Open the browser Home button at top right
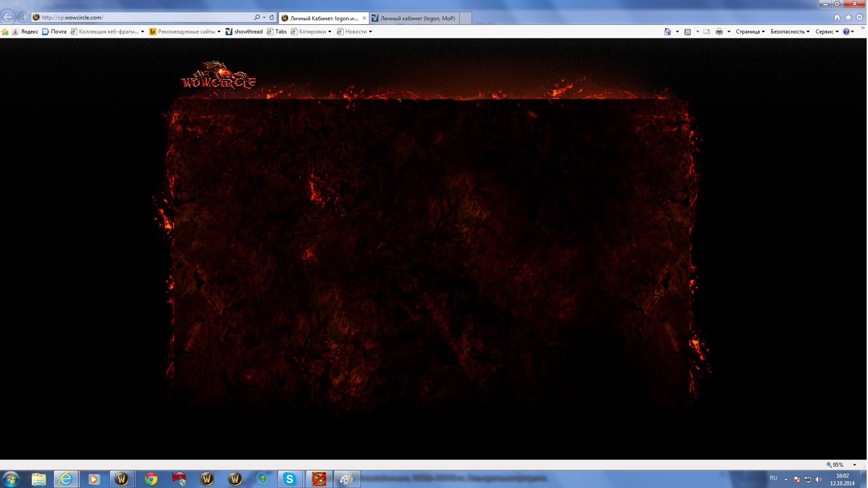The height and width of the screenshot is (488, 868). coord(837,17)
